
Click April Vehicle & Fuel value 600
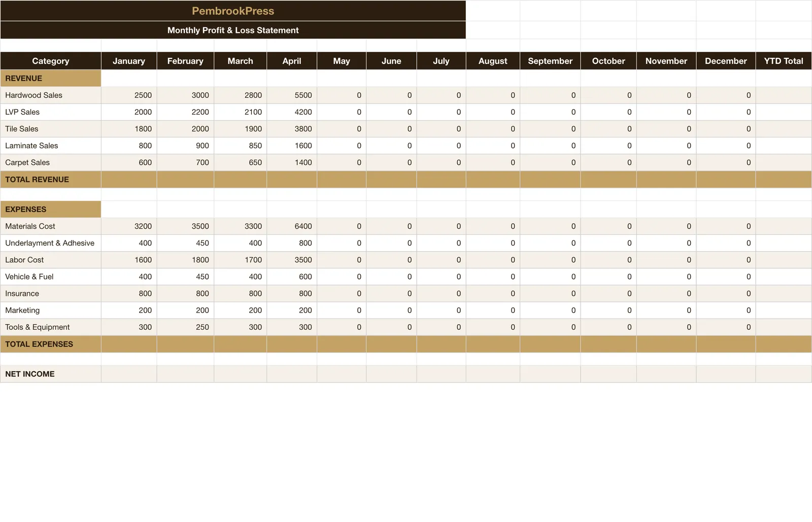click(292, 276)
